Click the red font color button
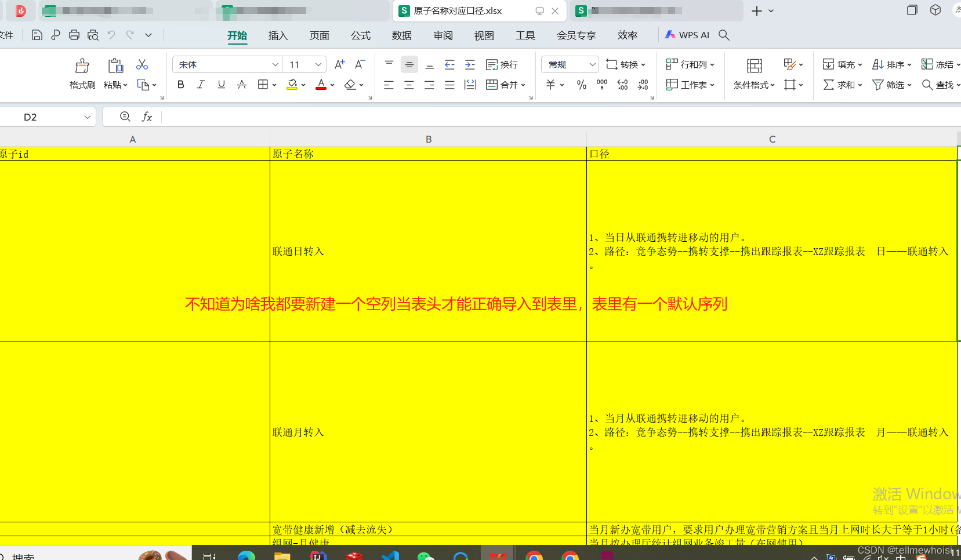Screen dimensions: 961x560 click(x=321, y=85)
